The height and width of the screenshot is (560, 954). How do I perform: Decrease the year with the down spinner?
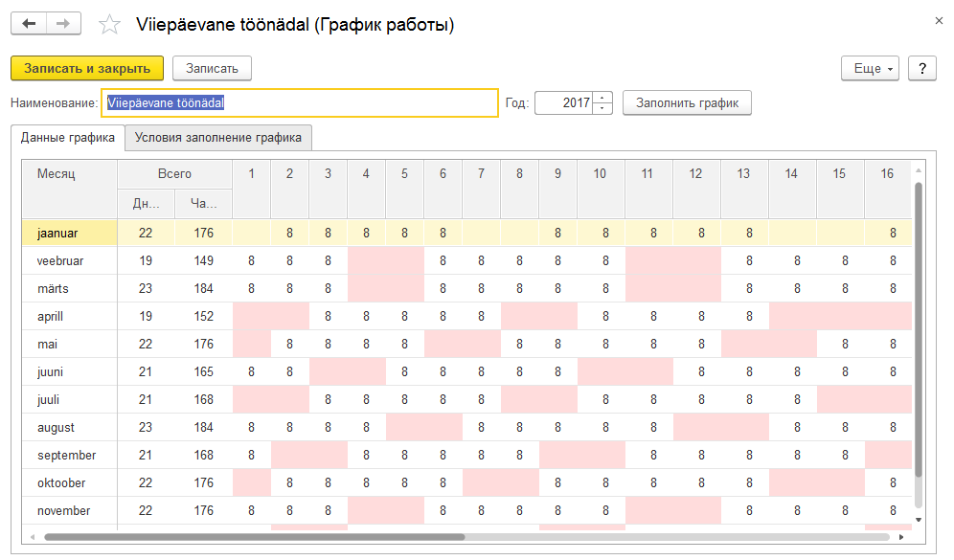(x=602, y=108)
